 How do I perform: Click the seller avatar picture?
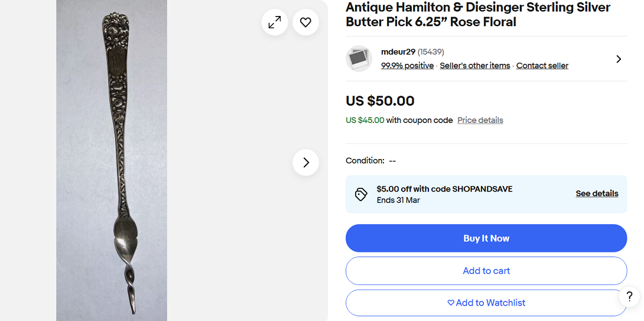pos(359,59)
